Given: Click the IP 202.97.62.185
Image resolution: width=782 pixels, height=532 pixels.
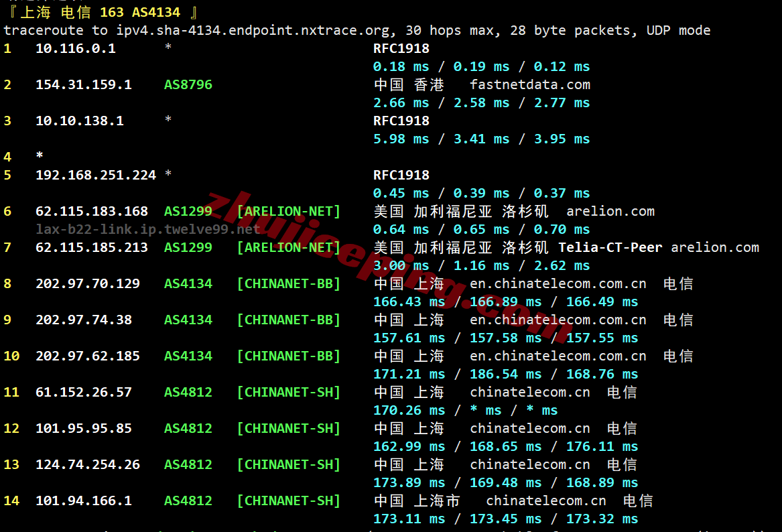Looking at the screenshot, I should pyautogui.click(x=88, y=356).
